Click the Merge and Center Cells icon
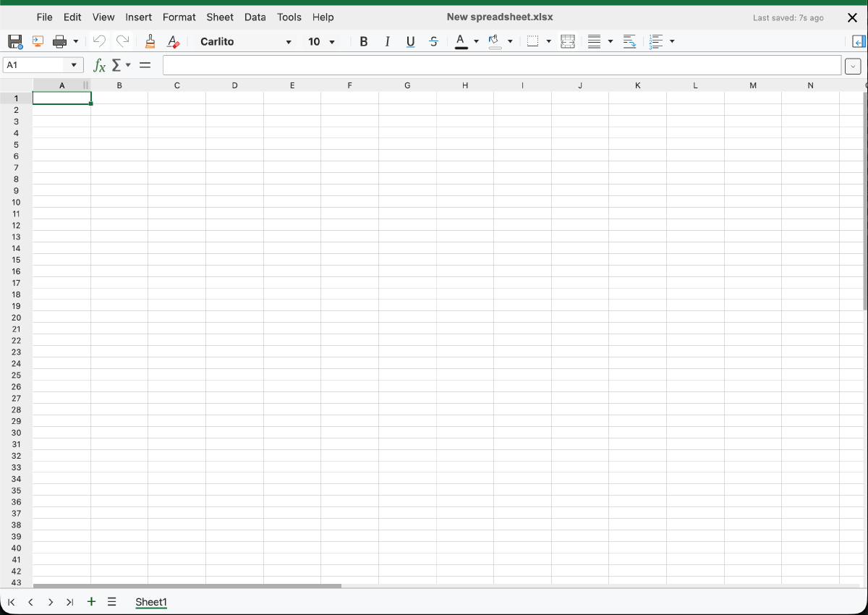 (x=568, y=42)
